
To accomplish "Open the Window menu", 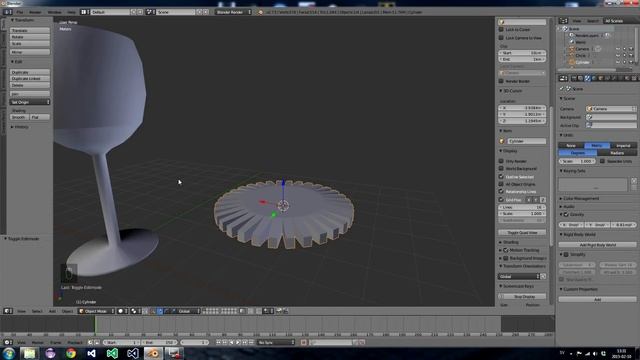I will (x=54, y=12).
